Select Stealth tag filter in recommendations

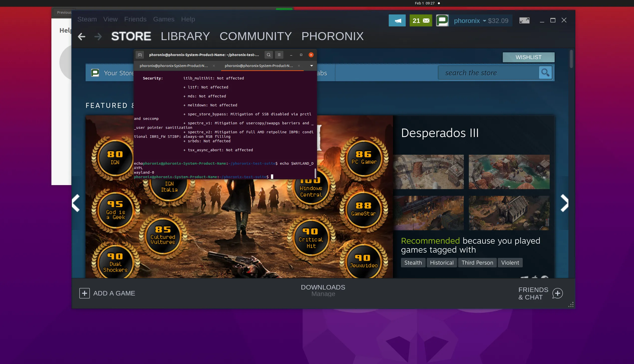click(x=413, y=262)
